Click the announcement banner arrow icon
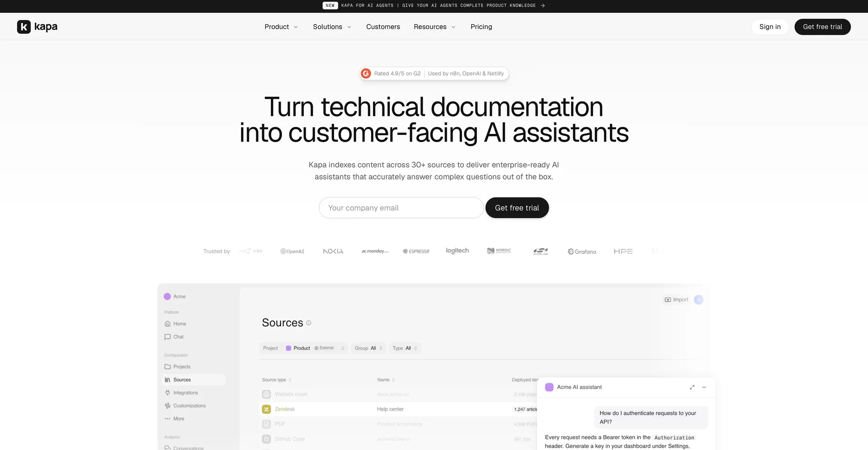This screenshot has width=868, height=450. [x=542, y=6]
